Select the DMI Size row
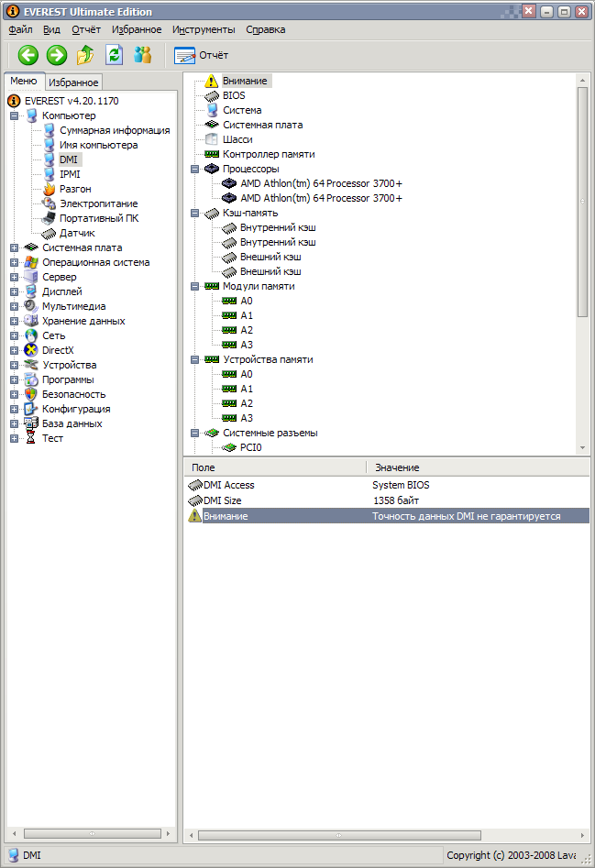The height and width of the screenshot is (868, 595). 387,500
